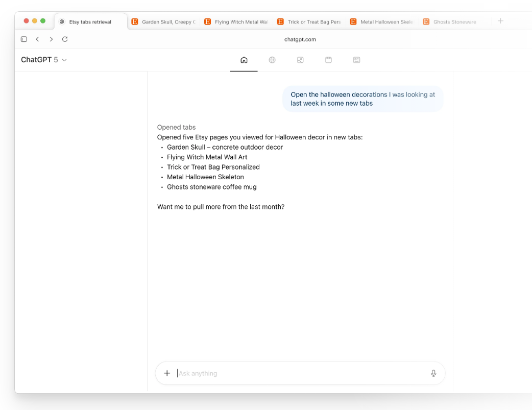532x410 pixels.
Task: Select the Home view icon
Action: click(244, 60)
